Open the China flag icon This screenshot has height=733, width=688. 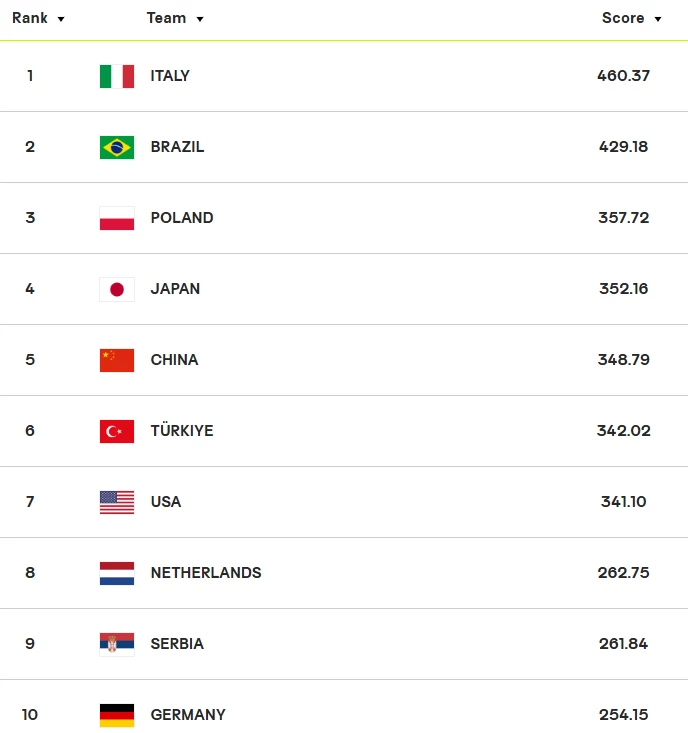(117, 360)
